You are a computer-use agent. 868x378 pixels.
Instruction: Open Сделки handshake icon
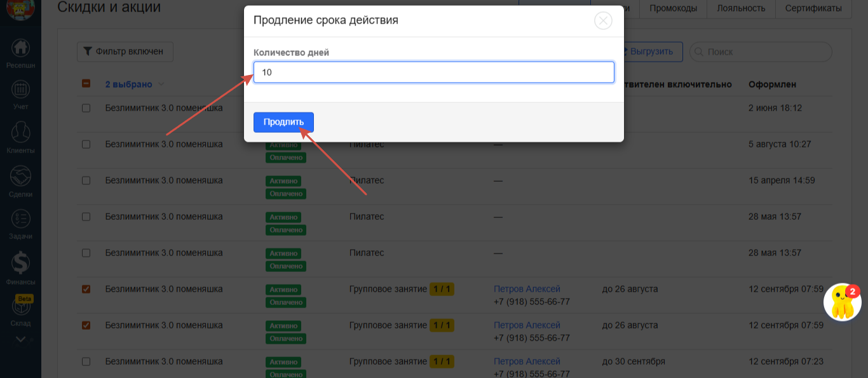20,180
